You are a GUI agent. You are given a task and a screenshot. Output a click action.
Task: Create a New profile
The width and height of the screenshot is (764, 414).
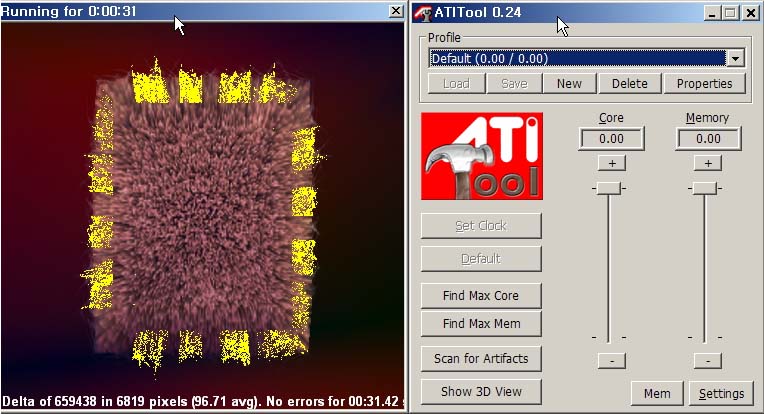(569, 83)
